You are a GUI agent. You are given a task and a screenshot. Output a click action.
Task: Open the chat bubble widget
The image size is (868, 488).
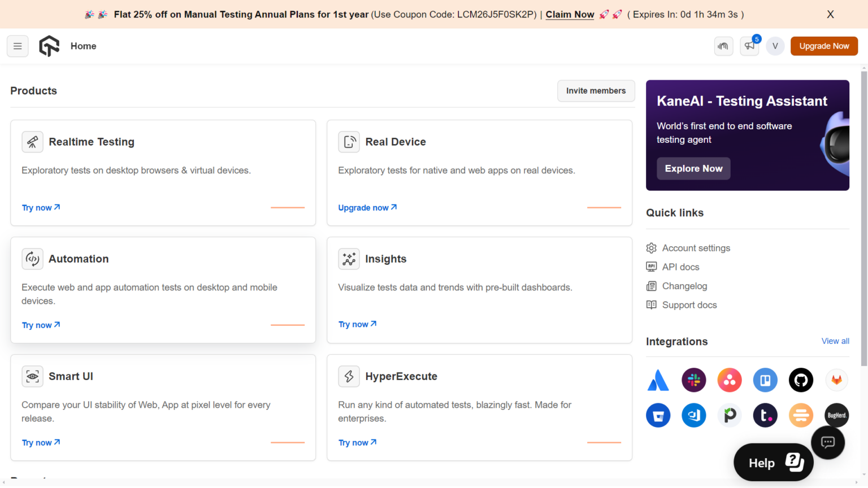[827, 442]
